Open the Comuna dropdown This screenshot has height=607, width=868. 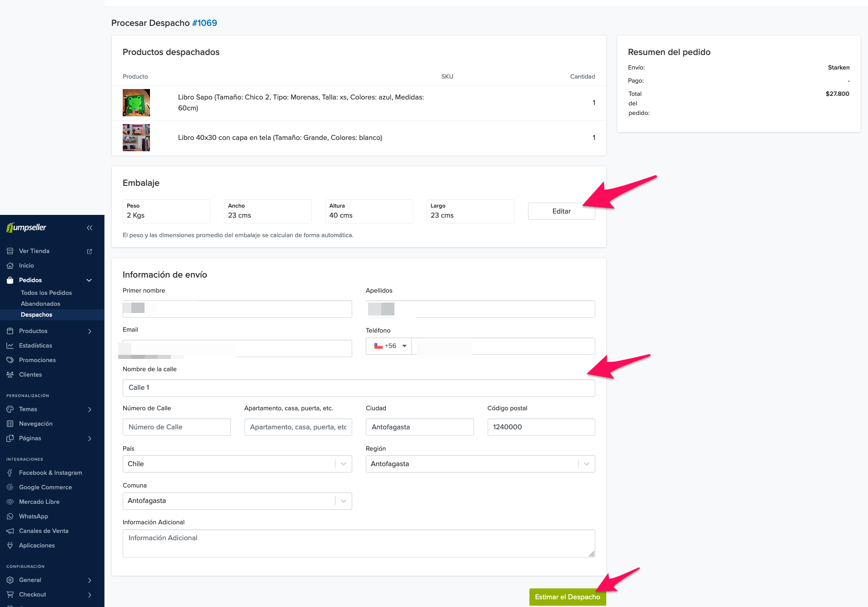(x=237, y=501)
